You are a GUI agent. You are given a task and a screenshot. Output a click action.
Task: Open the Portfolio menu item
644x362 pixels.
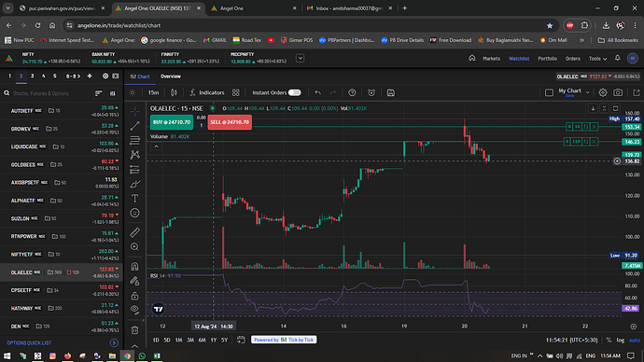coord(548,59)
